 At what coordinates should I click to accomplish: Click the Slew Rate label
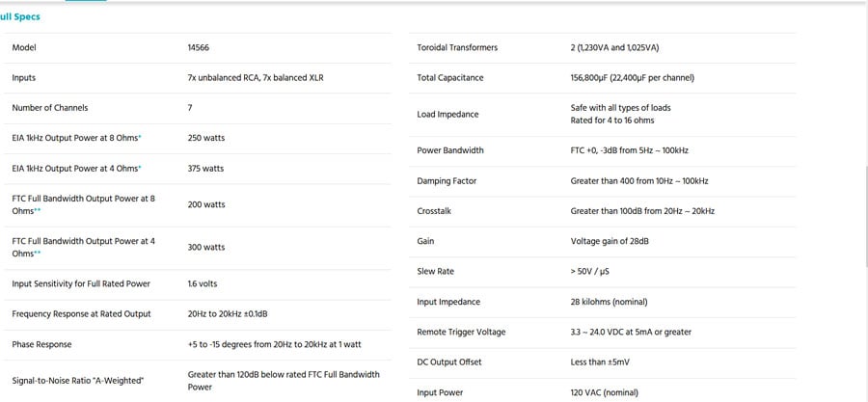pyautogui.click(x=435, y=272)
